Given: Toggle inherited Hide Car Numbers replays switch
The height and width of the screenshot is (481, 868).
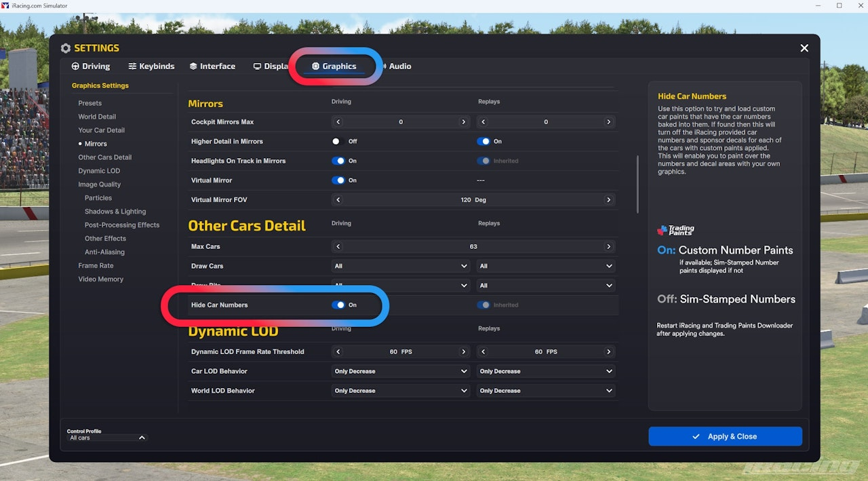Looking at the screenshot, I should point(484,305).
